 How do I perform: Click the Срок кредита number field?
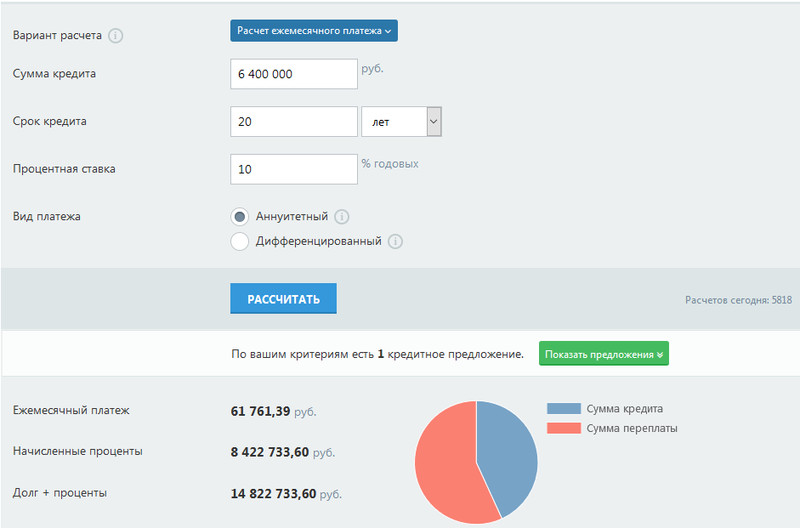[x=293, y=122]
